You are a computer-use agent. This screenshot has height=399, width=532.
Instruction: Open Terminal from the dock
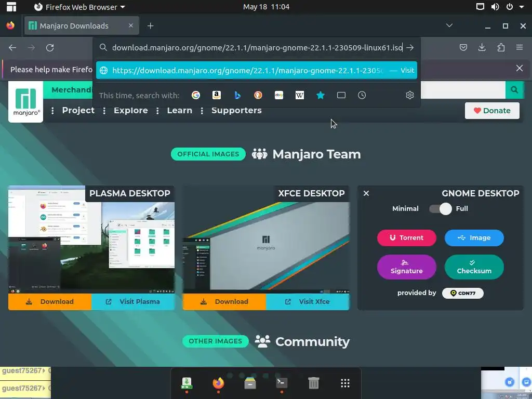pyautogui.click(x=282, y=383)
